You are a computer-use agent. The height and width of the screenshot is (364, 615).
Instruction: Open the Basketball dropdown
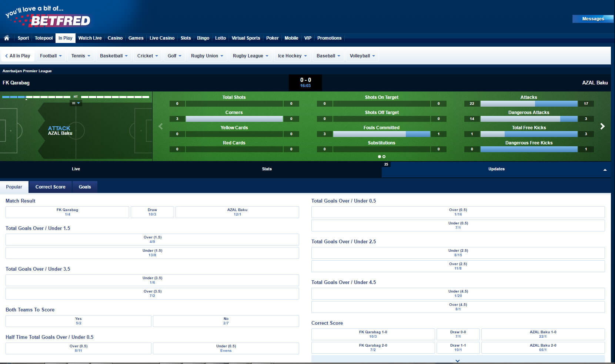coord(114,56)
